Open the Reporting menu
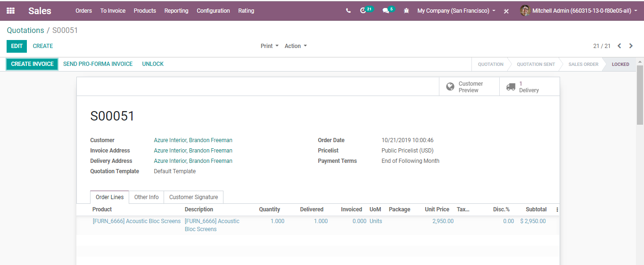This screenshot has width=644, height=265. (x=176, y=11)
